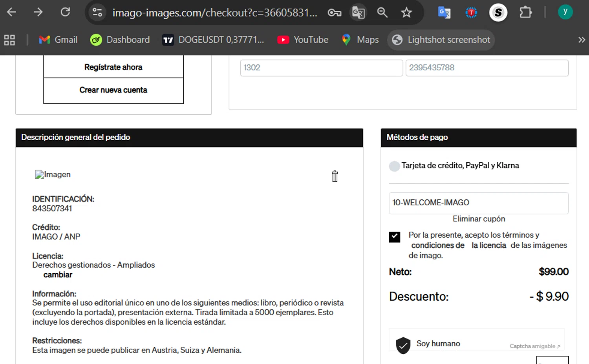This screenshot has width=589, height=364.
Task: Open the Captcha amigable link
Action: 535,346
